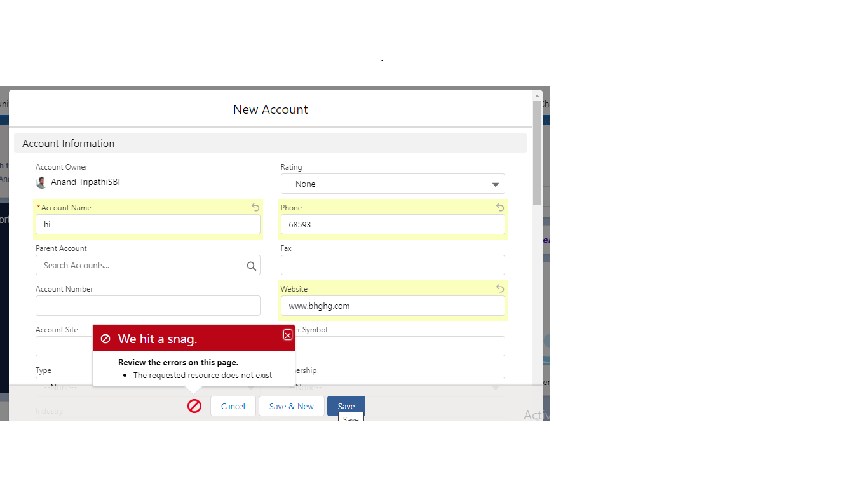
Task: Select the Phone field showing 68593
Action: 392,224
